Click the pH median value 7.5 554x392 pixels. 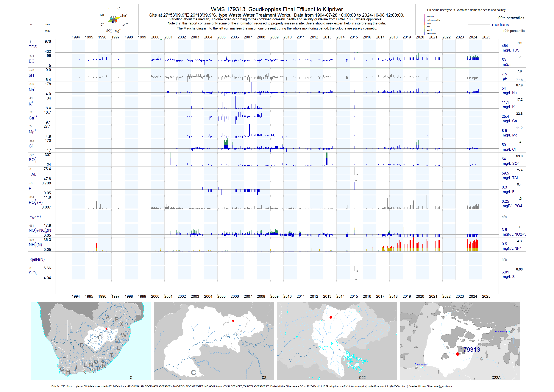pyautogui.click(x=504, y=74)
